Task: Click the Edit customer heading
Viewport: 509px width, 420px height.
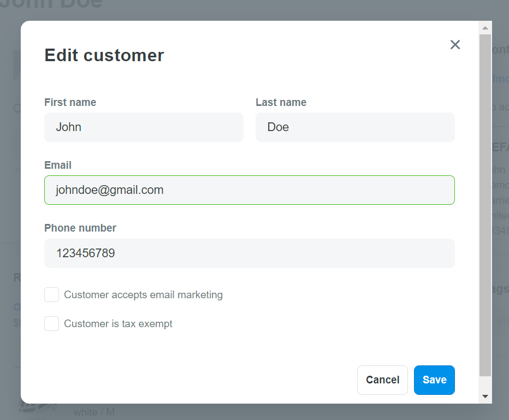Action: click(x=104, y=55)
